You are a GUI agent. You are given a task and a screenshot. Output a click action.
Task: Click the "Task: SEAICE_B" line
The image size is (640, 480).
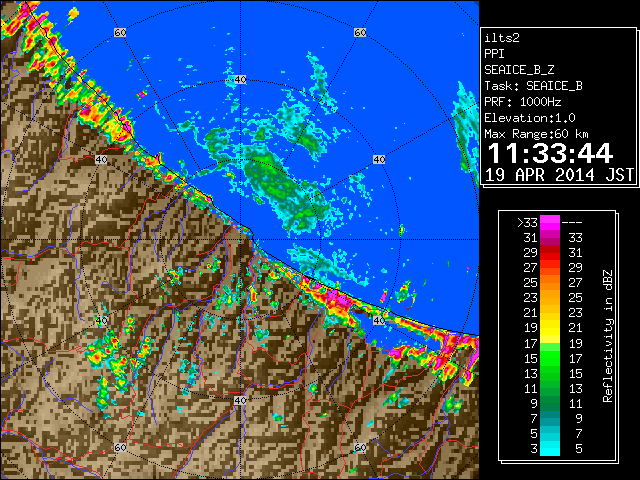(x=533, y=86)
